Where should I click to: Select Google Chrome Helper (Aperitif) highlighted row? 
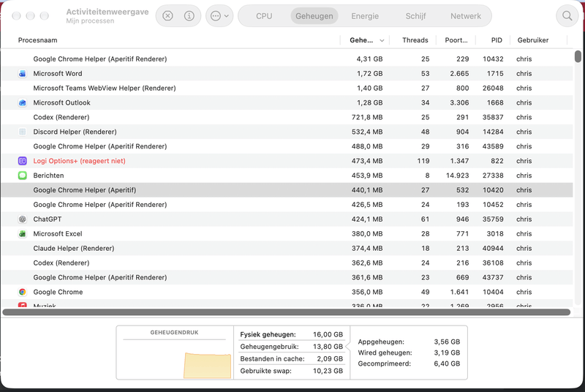[x=287, y=190]
